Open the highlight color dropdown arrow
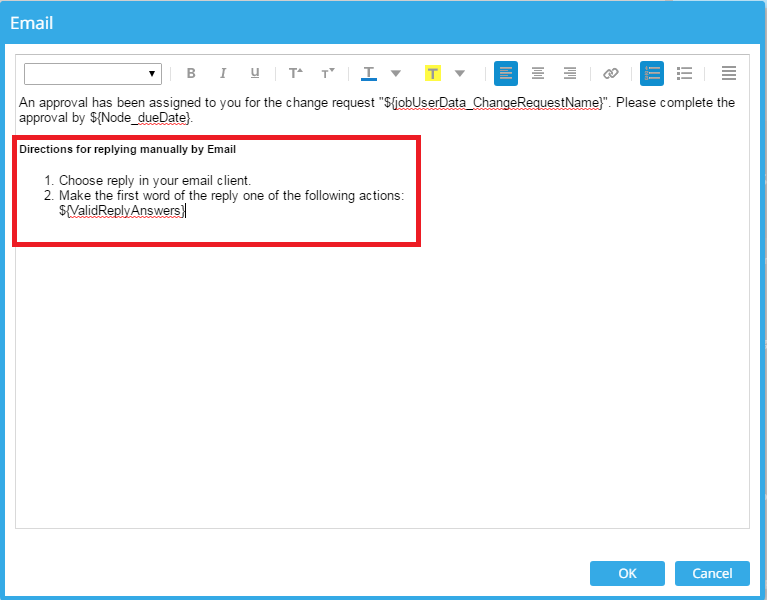Viewport: 767px width, 600px height. (460, 73)
